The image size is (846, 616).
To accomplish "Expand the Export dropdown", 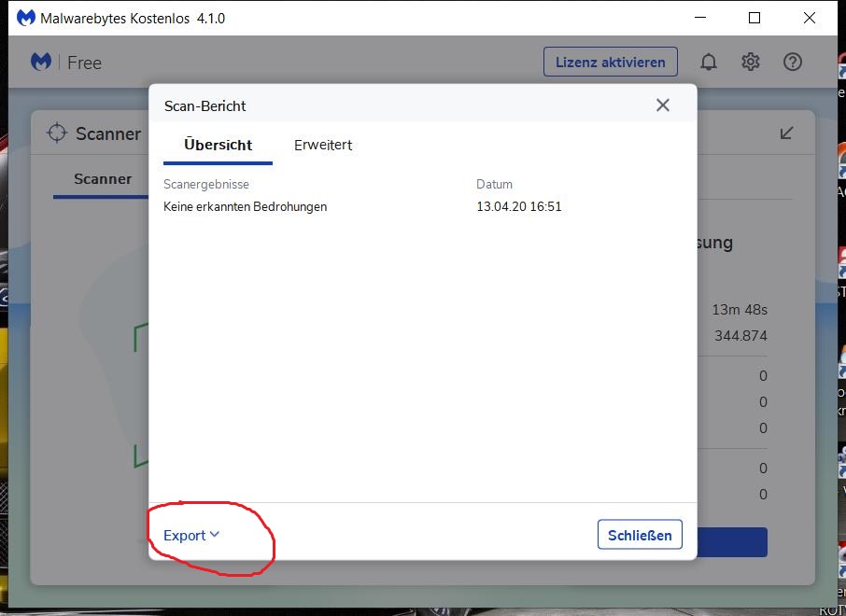I will pos(191,535).
